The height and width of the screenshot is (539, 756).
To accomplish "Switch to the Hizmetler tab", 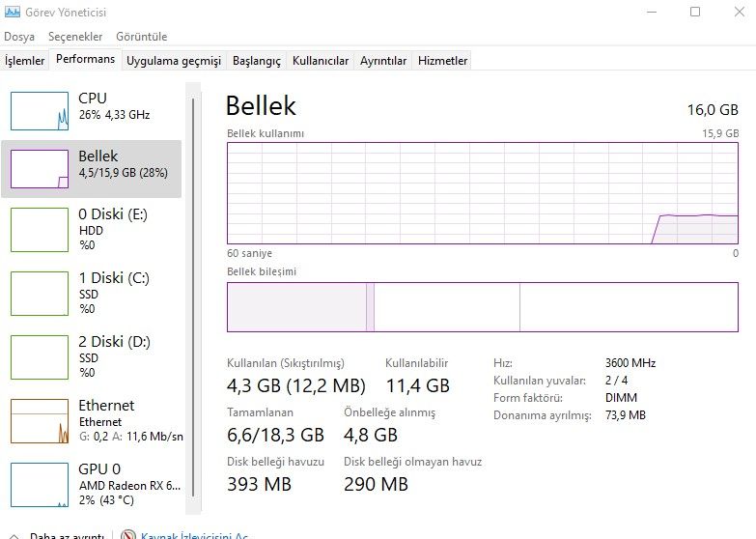I will [442, 61].
